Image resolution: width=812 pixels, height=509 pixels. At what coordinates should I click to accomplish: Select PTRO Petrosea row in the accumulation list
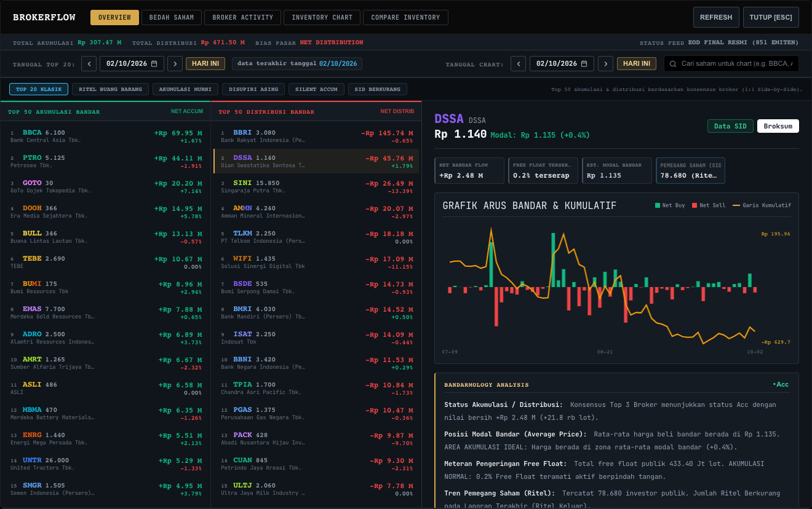tap(106, 162)
